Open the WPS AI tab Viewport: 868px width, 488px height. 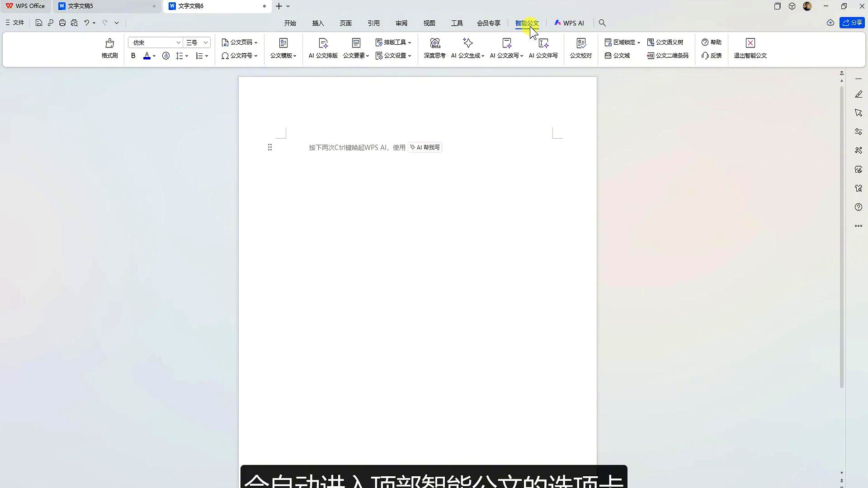pos(569,23)
